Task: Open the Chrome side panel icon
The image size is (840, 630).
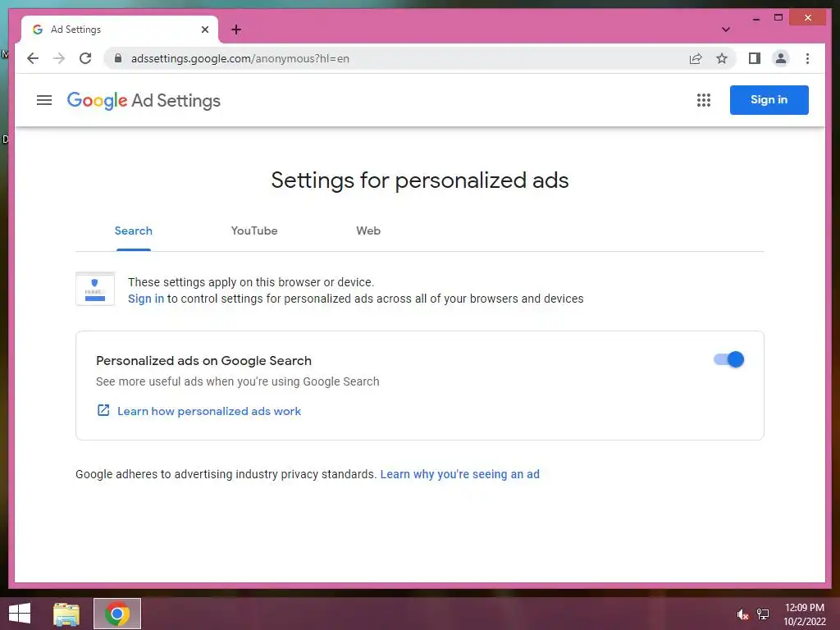Action: (755, 58)
